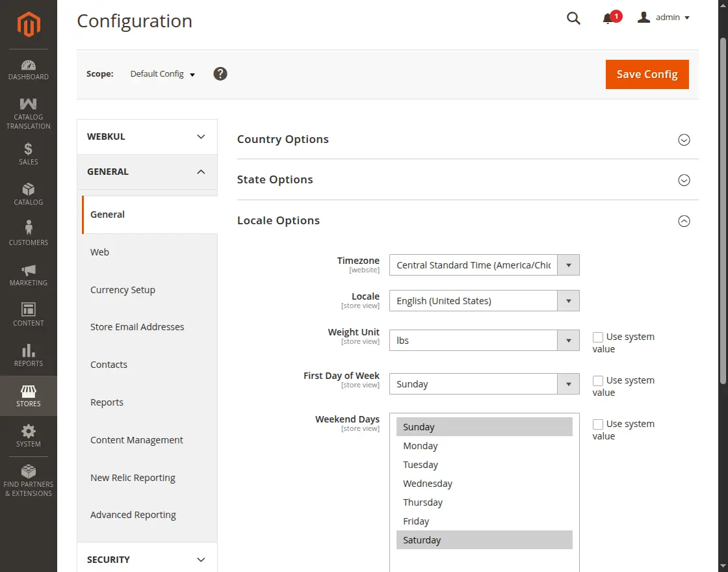
Task: Select the Reports sidebar icon
Action: click(28, 349)
